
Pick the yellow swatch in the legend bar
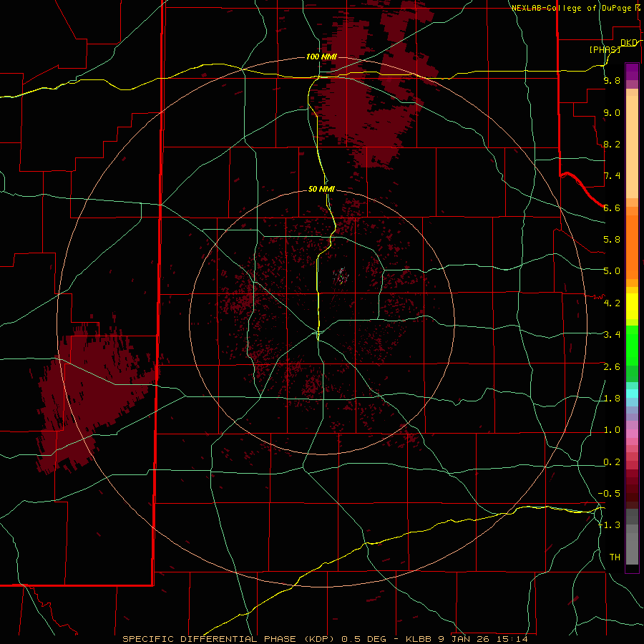click(x=632, y=306)
